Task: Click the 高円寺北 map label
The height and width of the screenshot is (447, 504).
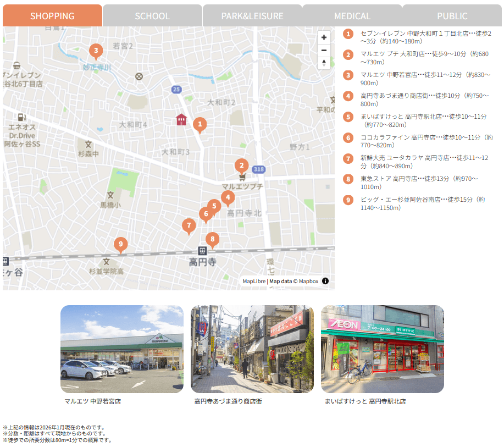Action: (x=244, y=213)
